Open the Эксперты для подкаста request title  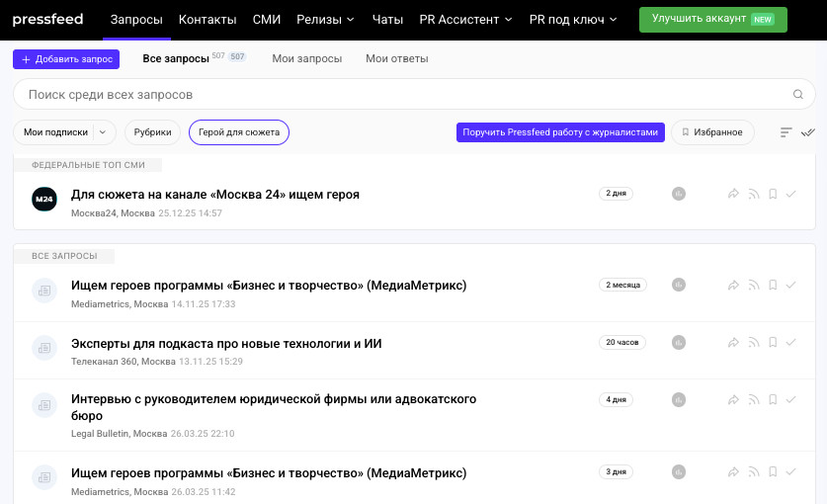click(226, 344)
